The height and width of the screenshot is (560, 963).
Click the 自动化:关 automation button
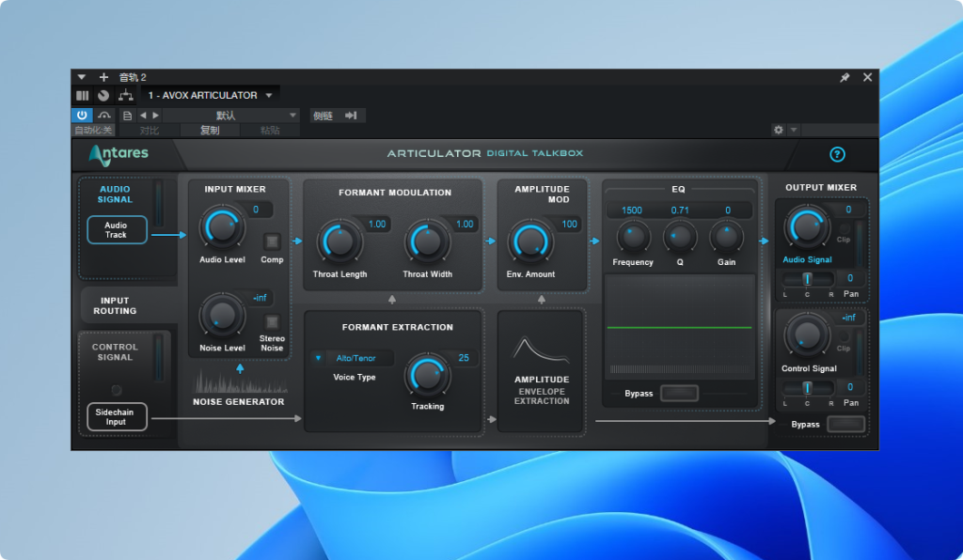(x=93, y=130)
